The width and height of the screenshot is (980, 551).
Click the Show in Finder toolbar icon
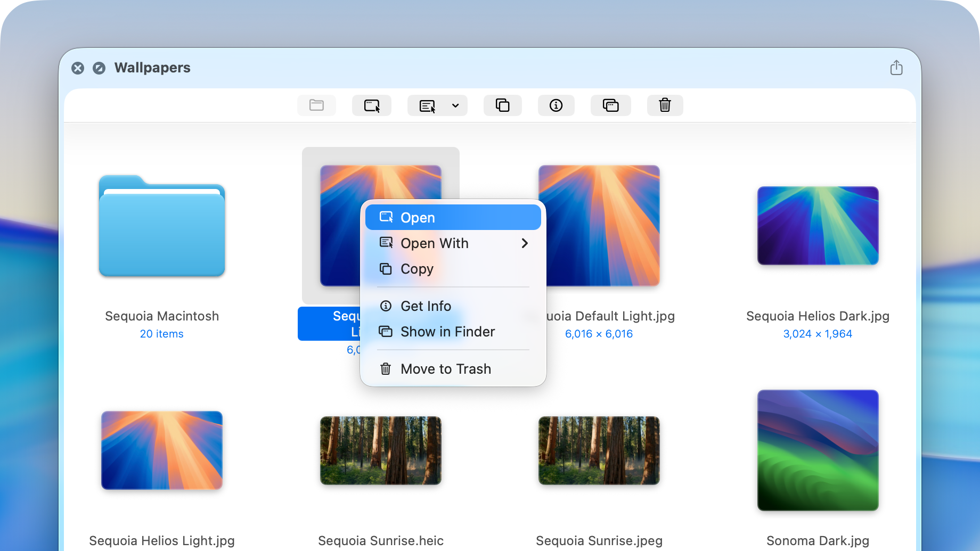coord(610,105)
